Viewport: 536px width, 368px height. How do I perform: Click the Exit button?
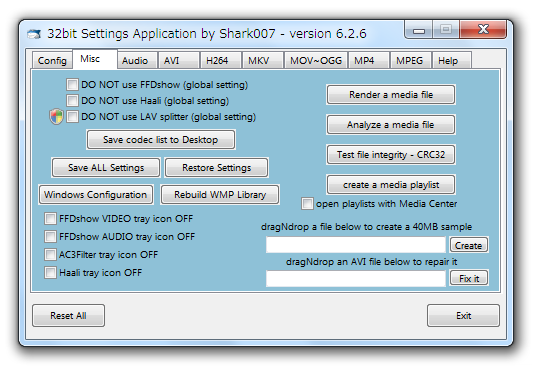463,315
